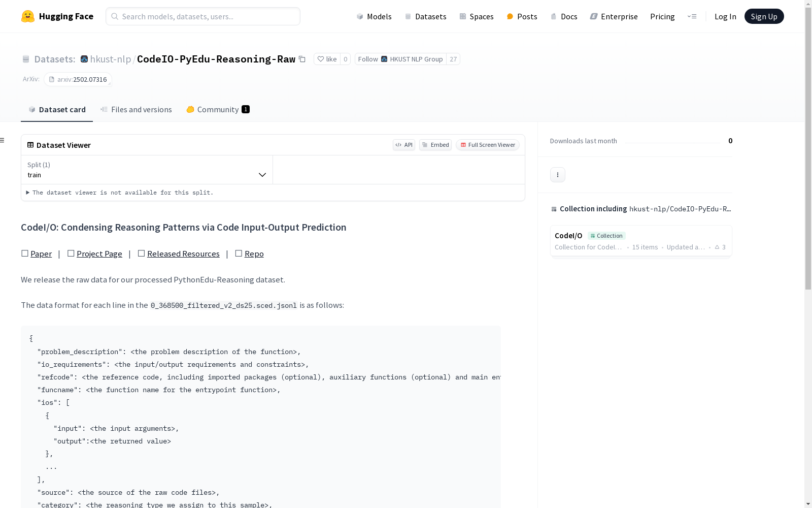Click the heart like icon
812x508 pixels.
coord(320,59)
